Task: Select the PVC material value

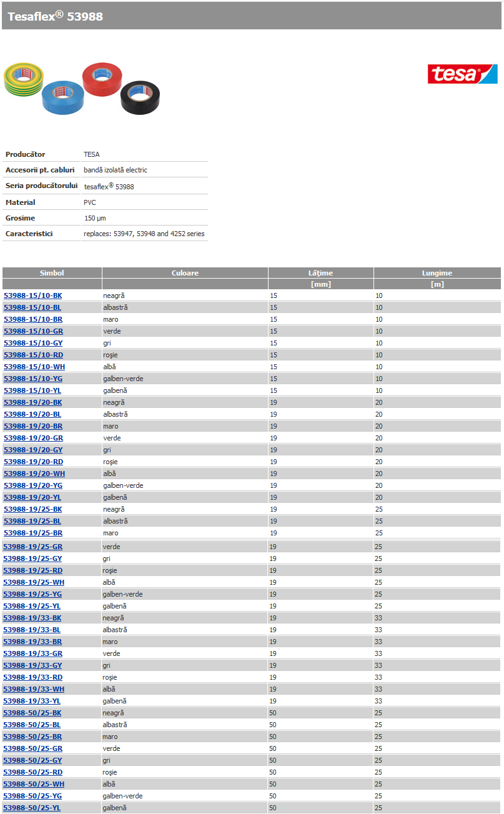Action: pos(90,202)
